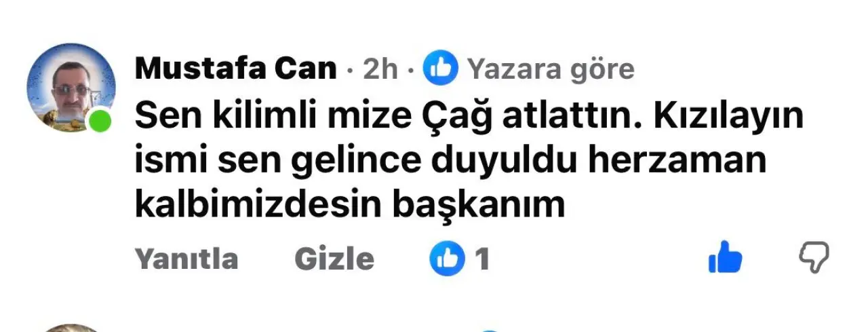The image size is (868, 332).
Task: Open Mustafa Can's profile picture
Action: point(71,88)
